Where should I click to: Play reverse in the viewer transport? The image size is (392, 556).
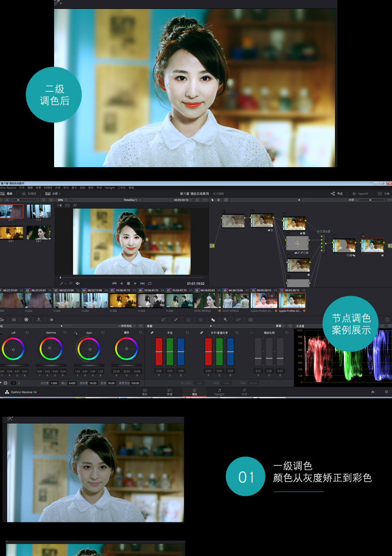point(122,283)
